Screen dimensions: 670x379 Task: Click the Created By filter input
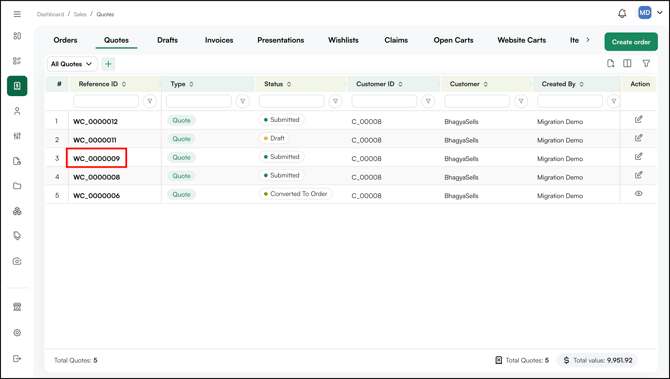[x=570, y=101]
